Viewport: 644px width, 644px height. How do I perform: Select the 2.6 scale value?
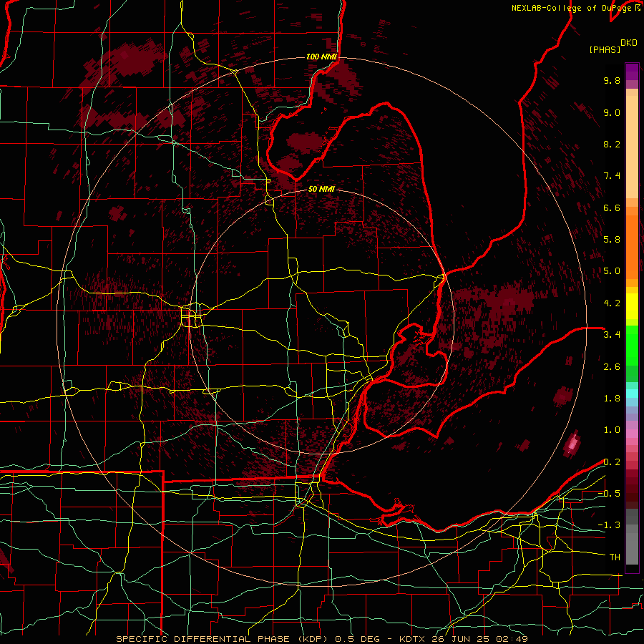pyautogui.click(x=612, y=367)
